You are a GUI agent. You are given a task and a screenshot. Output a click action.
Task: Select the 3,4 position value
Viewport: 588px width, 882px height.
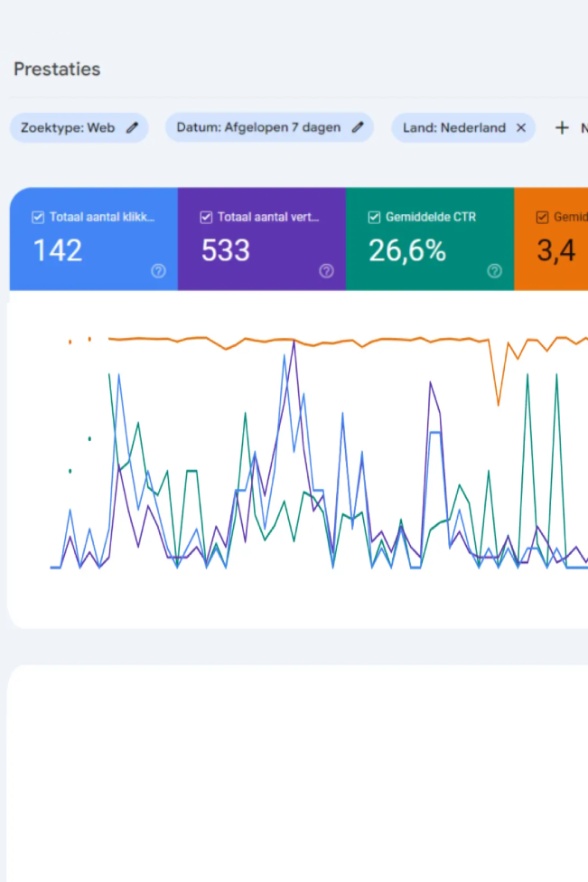pyautogui.click(x=556, y=250)
